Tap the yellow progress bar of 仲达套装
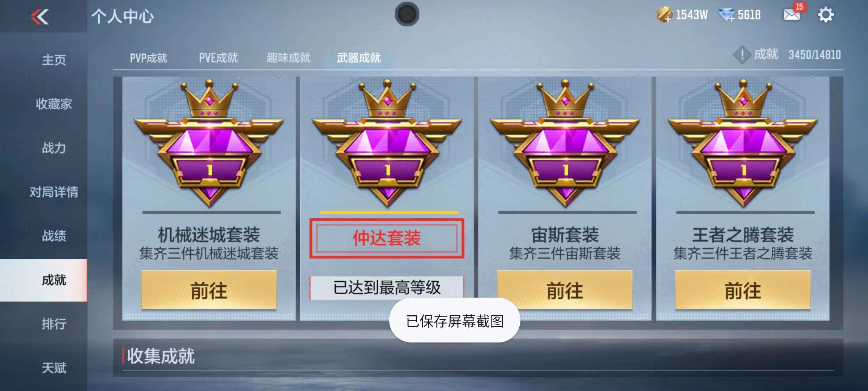Screen dimensions: 868x391 pos(390,213)
